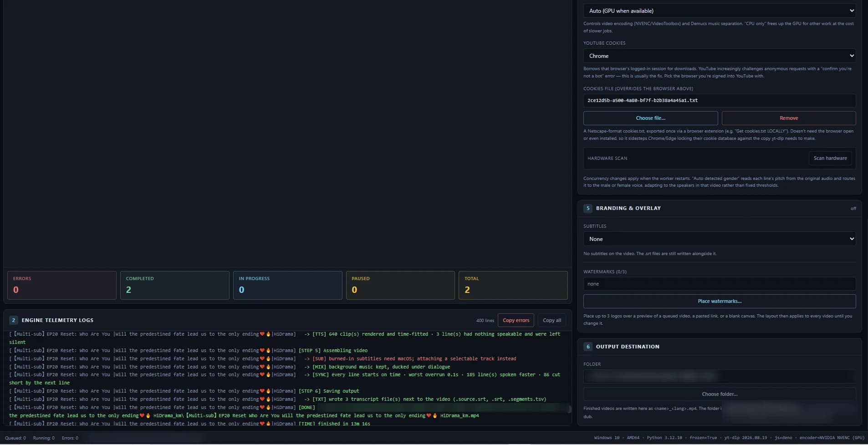Image resolution: width=868 pixels, height=445 pixels.
Task: Click the Hardware Scan label
Action: pos(607,159)
